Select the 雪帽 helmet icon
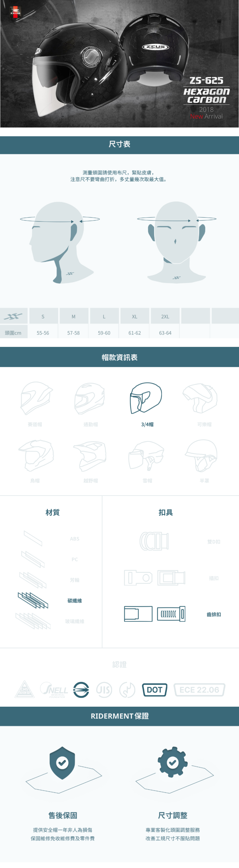 click(146, 456)
